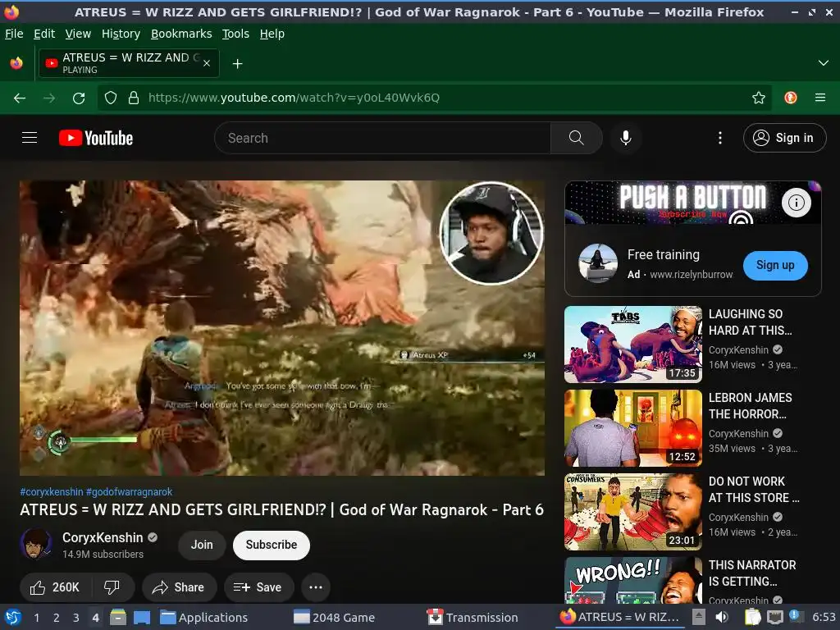The width and height of the screenshot is (840, 630).
Task: Open CoryxKenshin channel name link
Action: pos(103,538)
